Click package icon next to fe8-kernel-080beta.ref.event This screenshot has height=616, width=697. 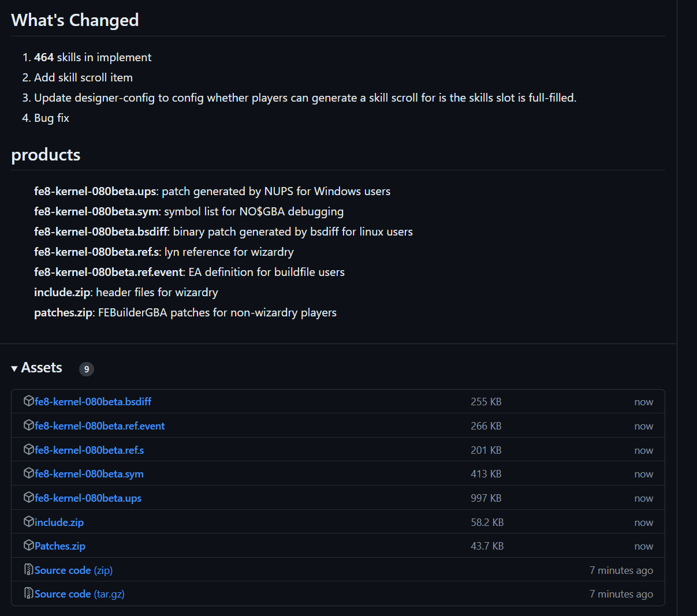pyautogui.click(x=28, y=425)
